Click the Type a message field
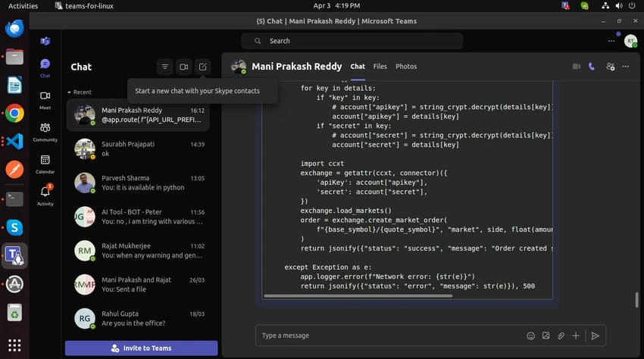Screen dimensions: 644x359 (x=390, y=336)
